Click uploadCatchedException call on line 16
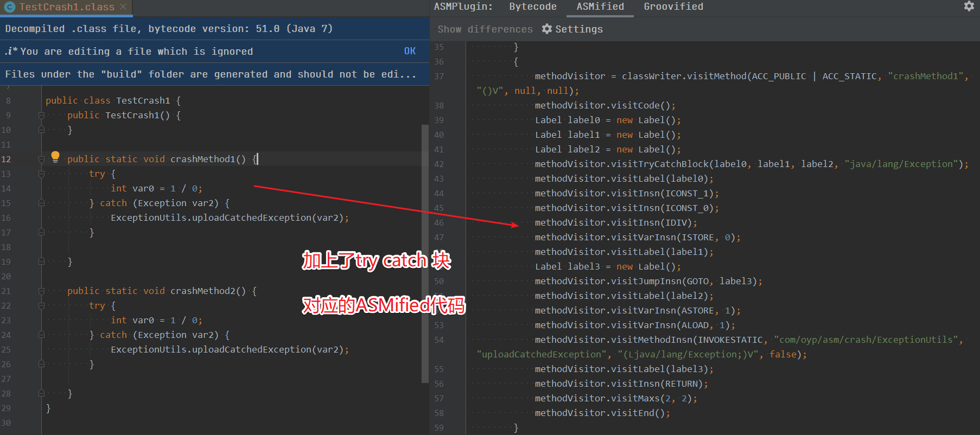The image size is (980, 435). click(x=252, y=217)
